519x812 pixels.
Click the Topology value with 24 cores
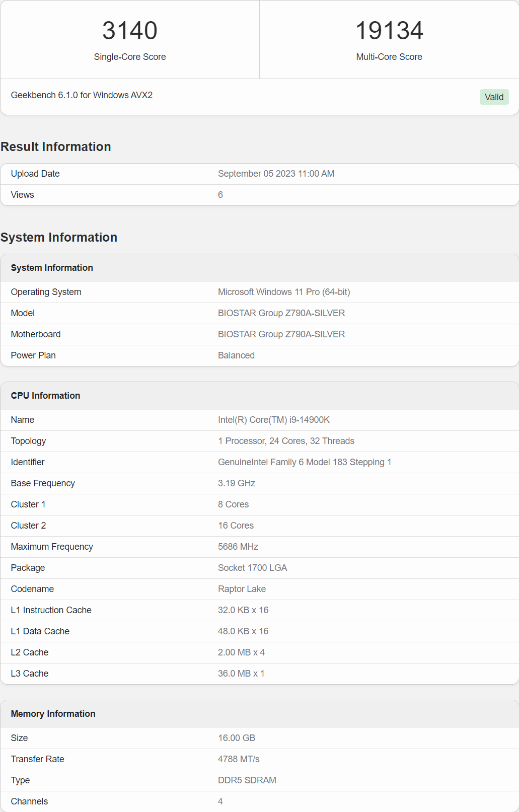pos(286,441)
